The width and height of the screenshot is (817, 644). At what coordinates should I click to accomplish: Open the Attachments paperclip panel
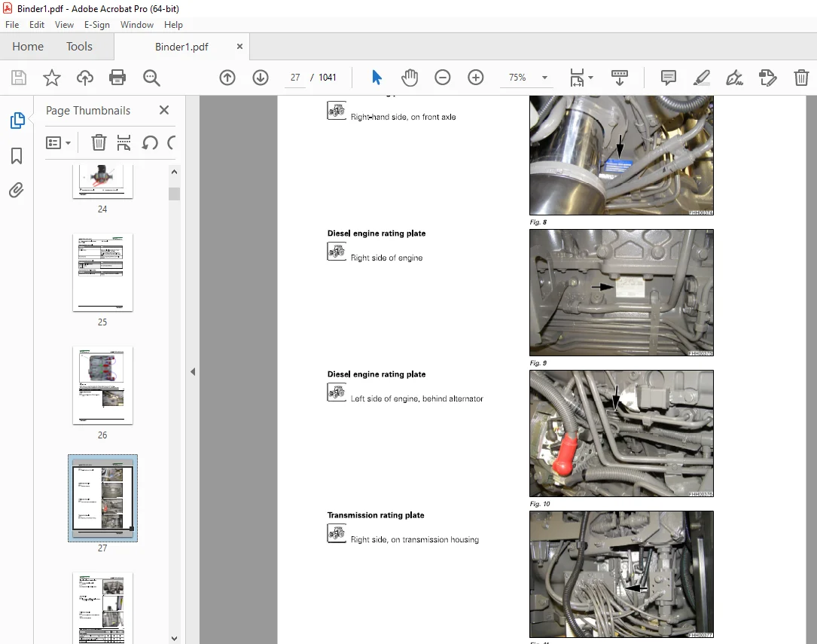coord(17,190)
